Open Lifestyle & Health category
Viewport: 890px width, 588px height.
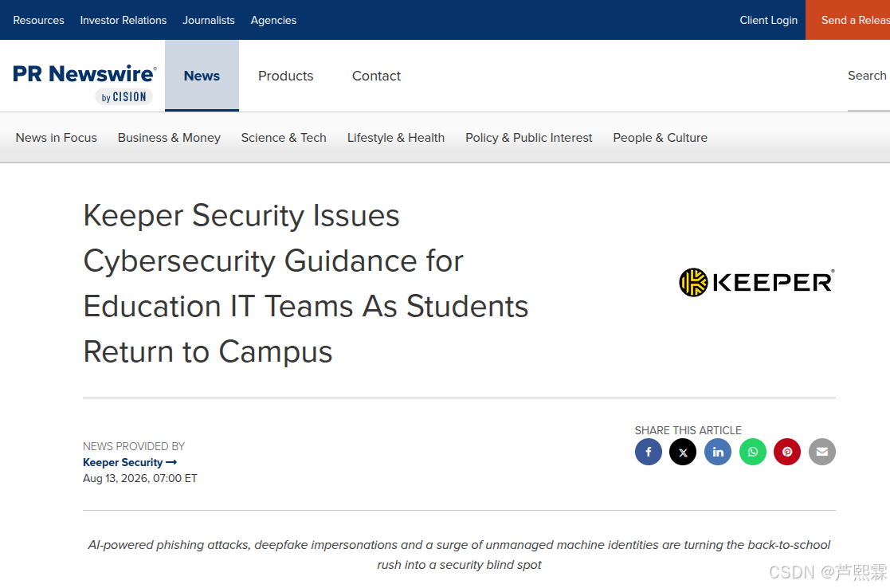point(396,138)
